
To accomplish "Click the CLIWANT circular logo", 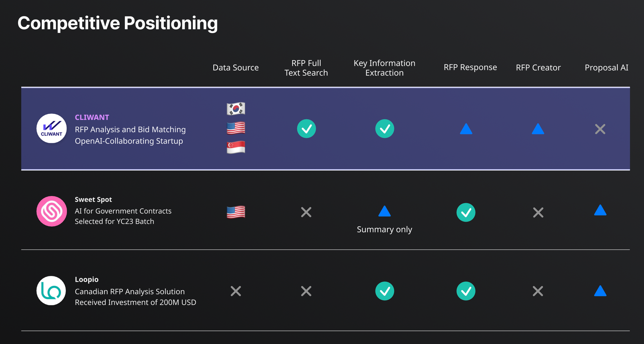I will tap(52, 129).
